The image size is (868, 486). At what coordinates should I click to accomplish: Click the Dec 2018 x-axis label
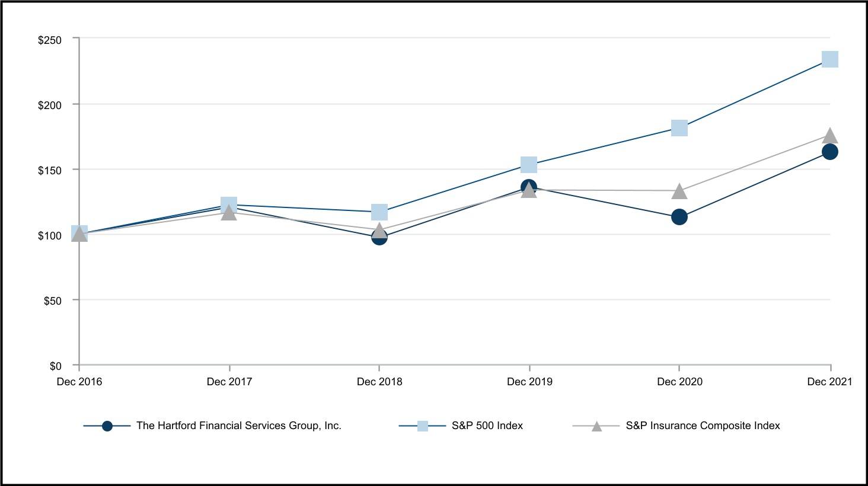point(379,382)
